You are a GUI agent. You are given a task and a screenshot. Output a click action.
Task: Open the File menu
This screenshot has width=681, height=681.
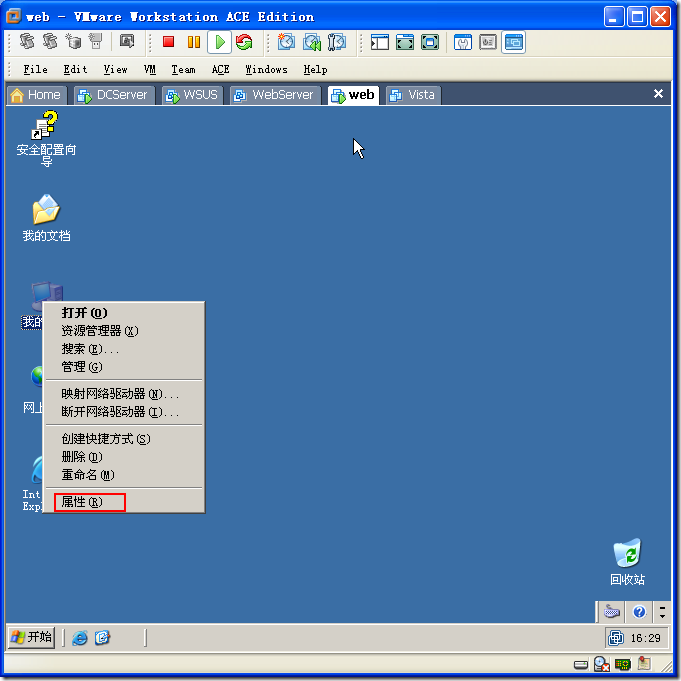[x=35, y=69]
